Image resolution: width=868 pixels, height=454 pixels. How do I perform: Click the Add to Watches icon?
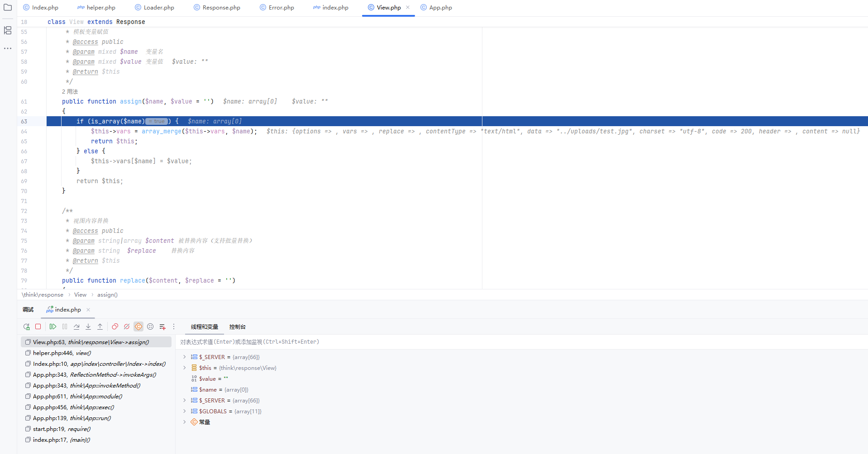162,326
